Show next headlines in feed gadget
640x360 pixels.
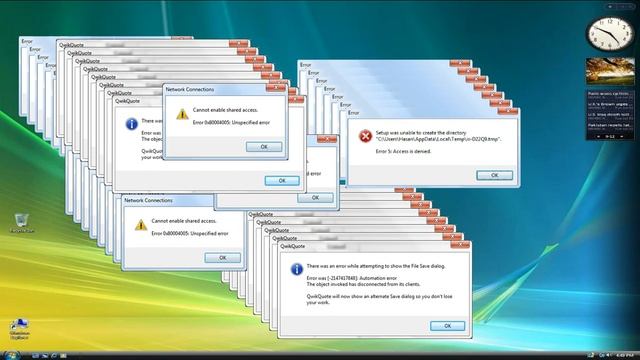(x=622, y=136)
